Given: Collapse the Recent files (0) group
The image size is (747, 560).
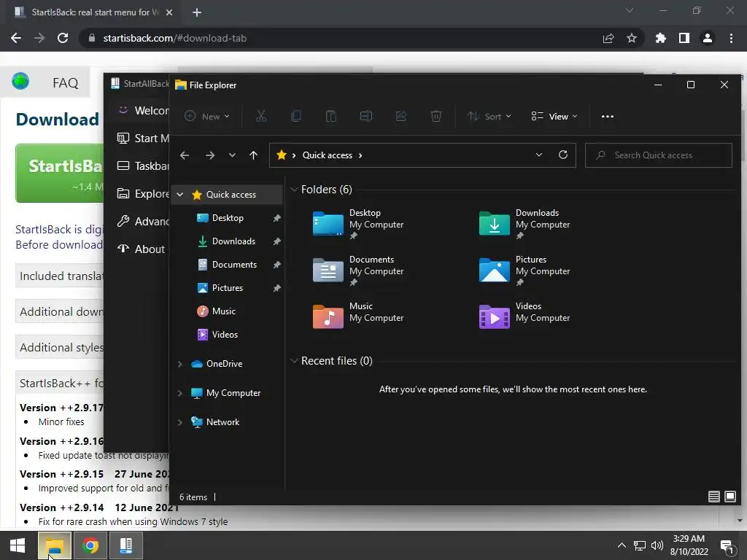Looking at the screenshot, I should click(x=294, y=361).
